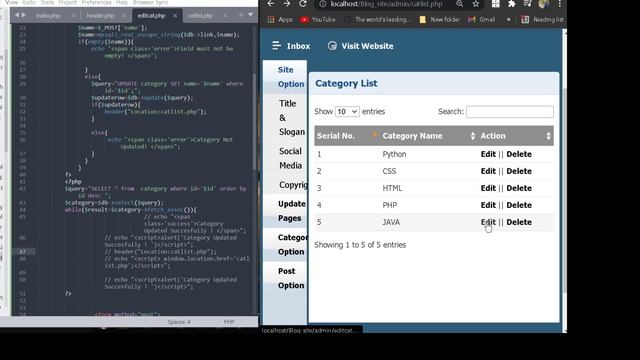This screenshot has height=360, width=640.
Task: Click PHP syntax selector in status bar
Action: click(229, 322)
